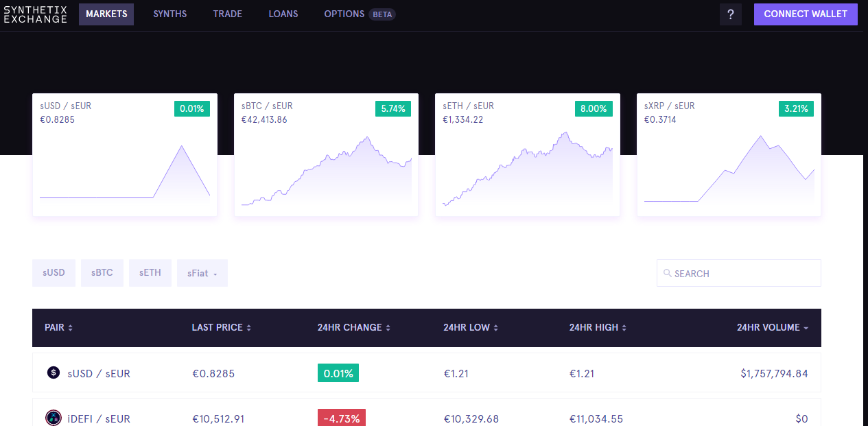
Task: Click the Synthetix Exchange logo
Action: click(x=36, y=14)
